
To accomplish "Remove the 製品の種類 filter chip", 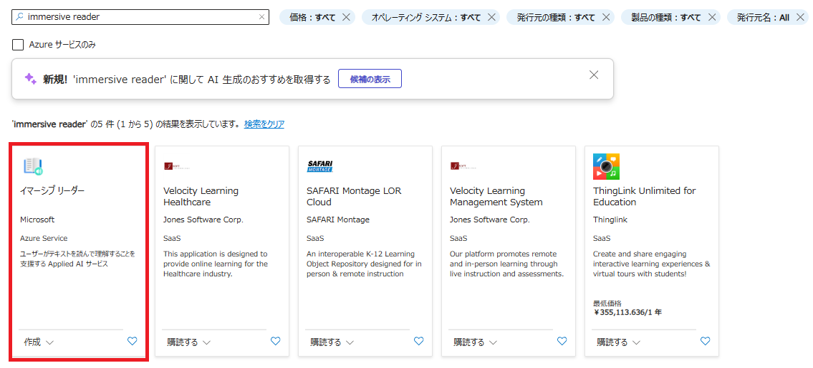I will click(x=712, y=17).
